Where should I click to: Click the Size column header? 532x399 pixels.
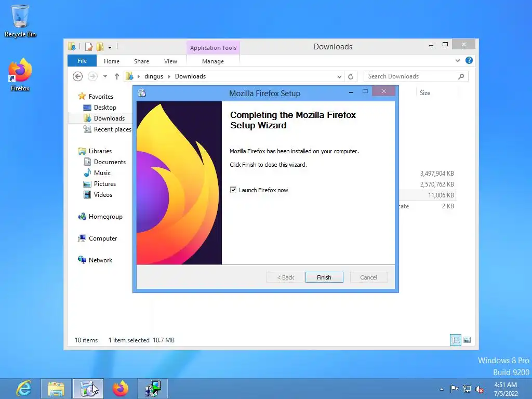coord(436,92)
